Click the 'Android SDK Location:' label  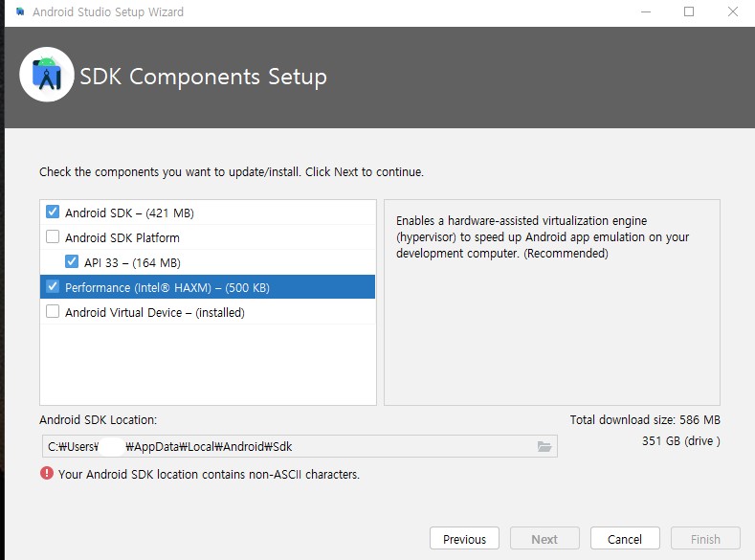pos(99,420)
